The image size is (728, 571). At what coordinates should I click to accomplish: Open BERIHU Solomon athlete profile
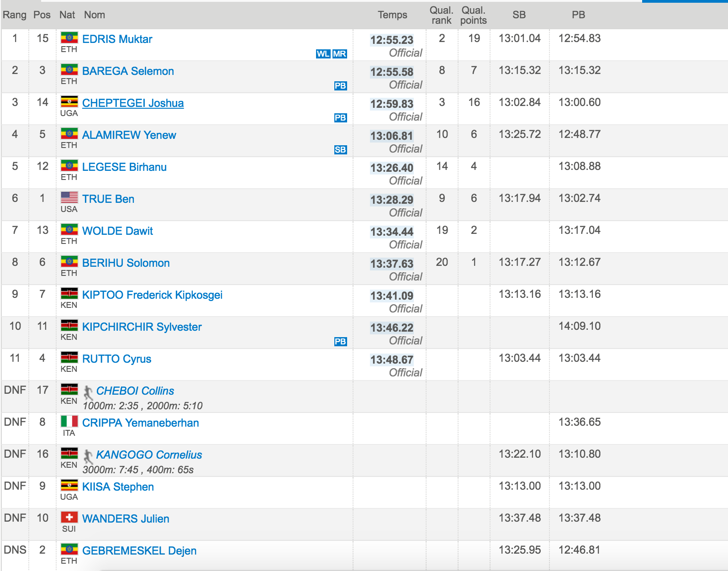point(126,263)
